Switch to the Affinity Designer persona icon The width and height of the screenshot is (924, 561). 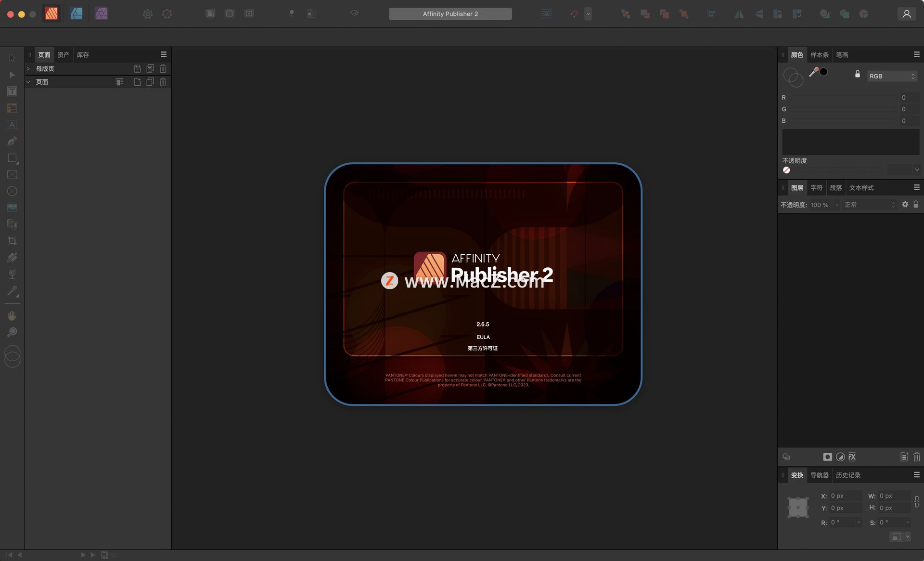click(76, 13)
